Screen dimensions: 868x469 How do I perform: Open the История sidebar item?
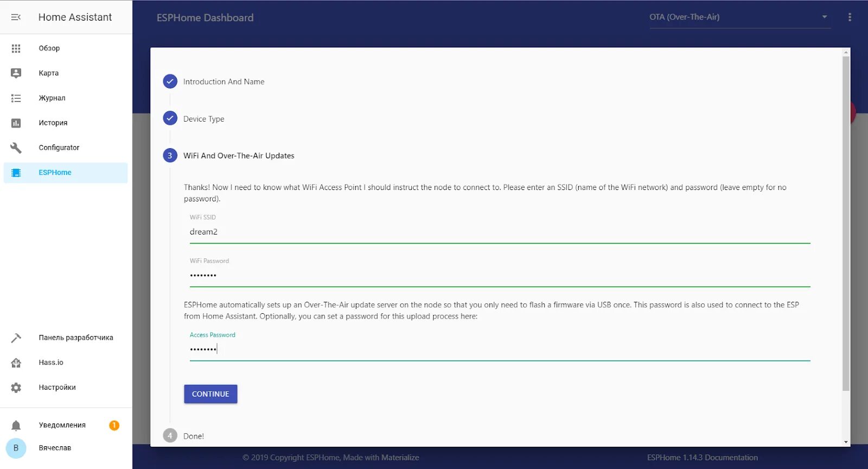click(x=66, y=123)
